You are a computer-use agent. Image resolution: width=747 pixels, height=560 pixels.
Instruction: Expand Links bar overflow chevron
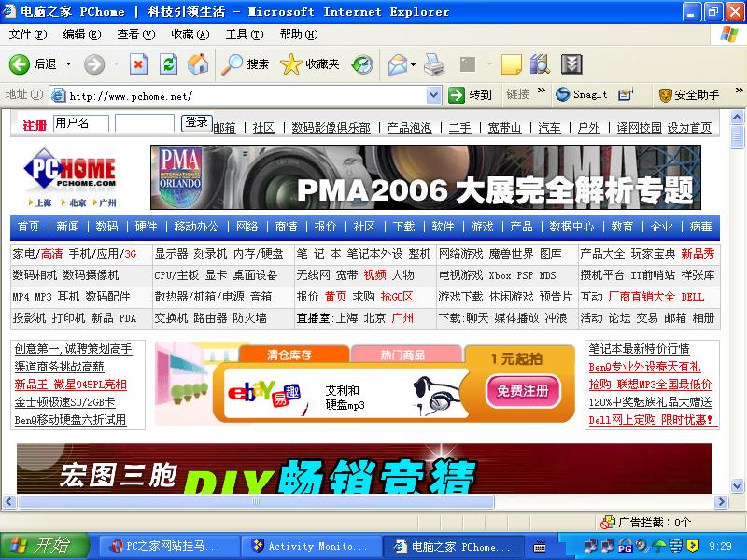pos(542,90)
